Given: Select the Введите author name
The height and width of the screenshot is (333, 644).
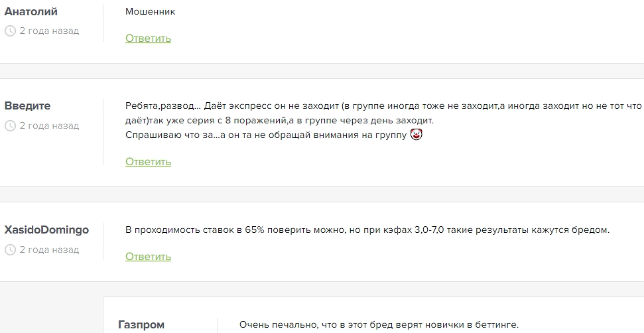Looking at the screenshot, I should click(x=27, y=106).
